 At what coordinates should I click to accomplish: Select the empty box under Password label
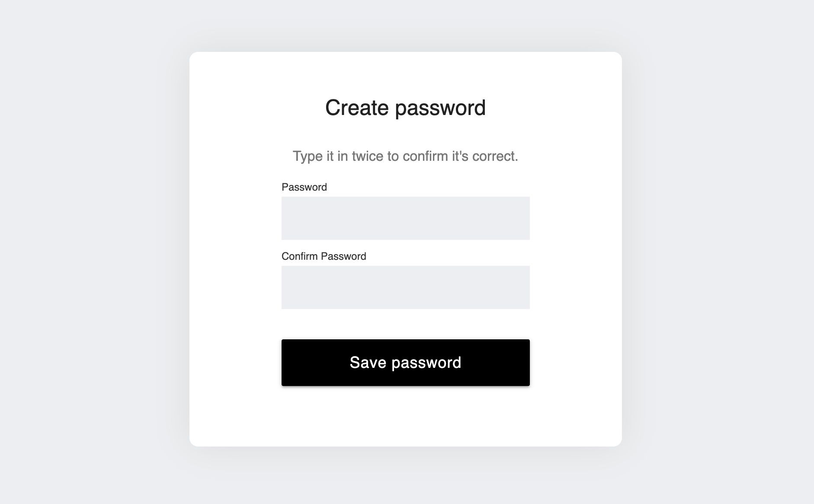pyautogui.click(x=405, y=218)
